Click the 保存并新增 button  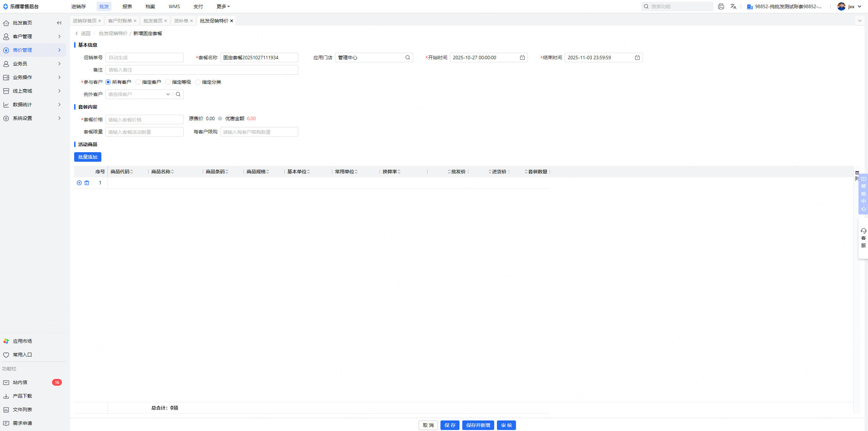pos(478,425)
